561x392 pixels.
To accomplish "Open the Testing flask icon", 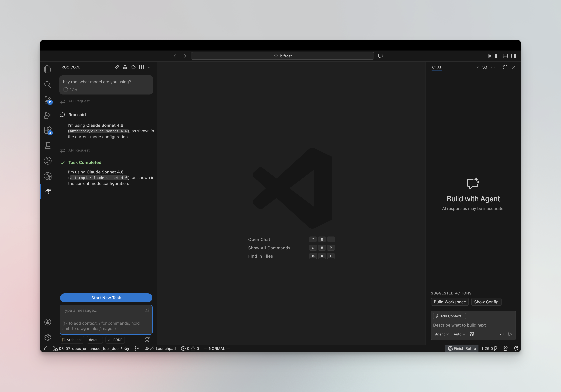I will [x=48, y=145].
